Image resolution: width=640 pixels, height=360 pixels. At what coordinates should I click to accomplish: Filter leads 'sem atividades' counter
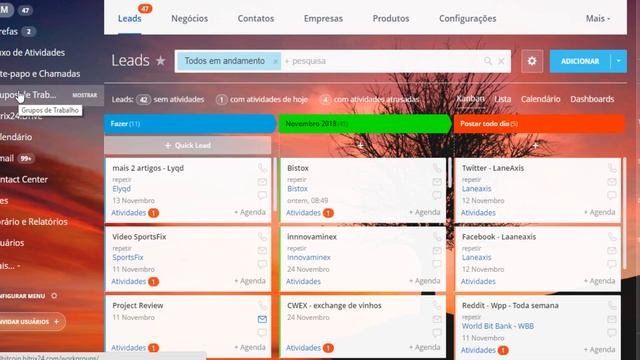pos(170,99)
